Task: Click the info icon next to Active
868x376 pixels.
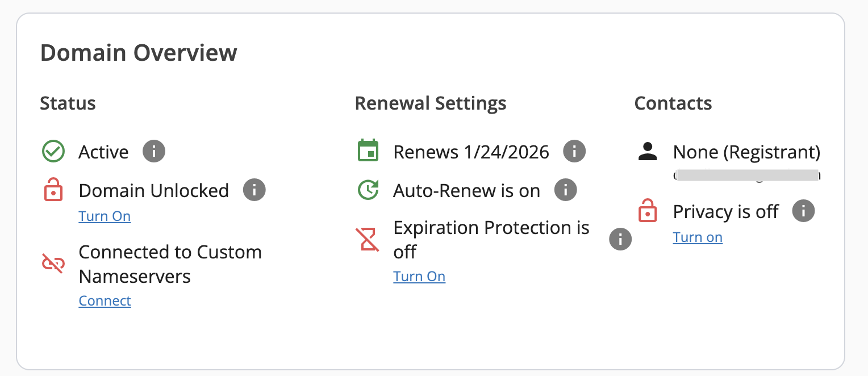Action: (154, 152)
